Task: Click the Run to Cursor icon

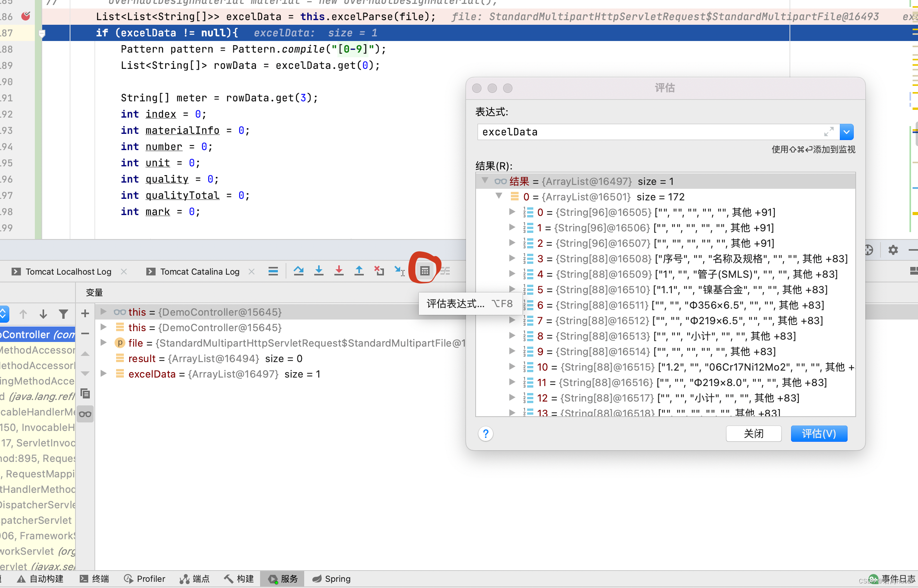Action: coord(399,271)
